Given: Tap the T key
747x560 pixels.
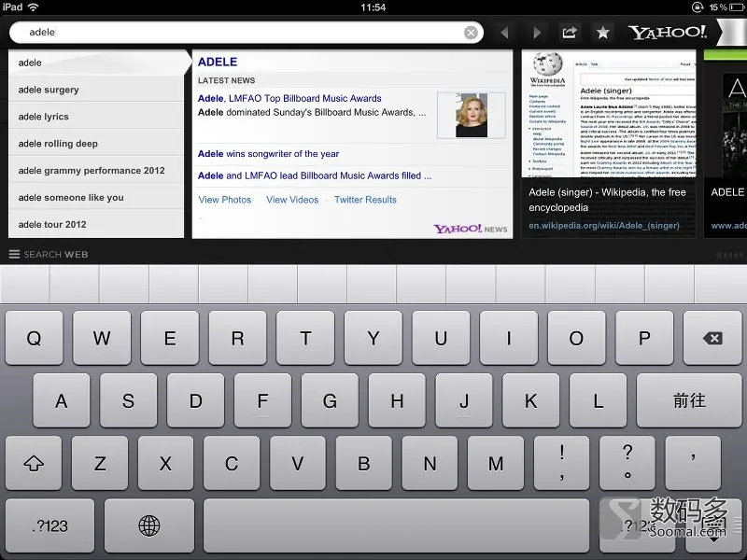Looking at the screenshot, I should pyautogui.click(x=305, y=338).
